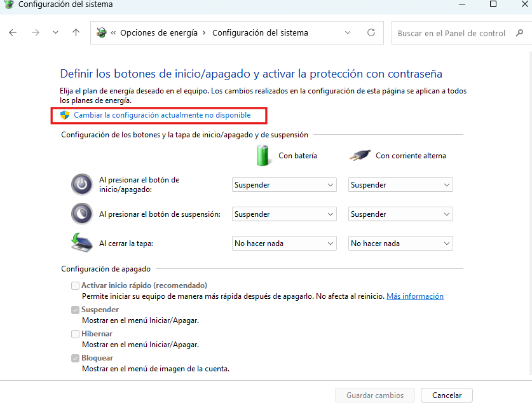Click the power button icon
The height and width of the screenshot is (405, 532).
pos(81,184)
